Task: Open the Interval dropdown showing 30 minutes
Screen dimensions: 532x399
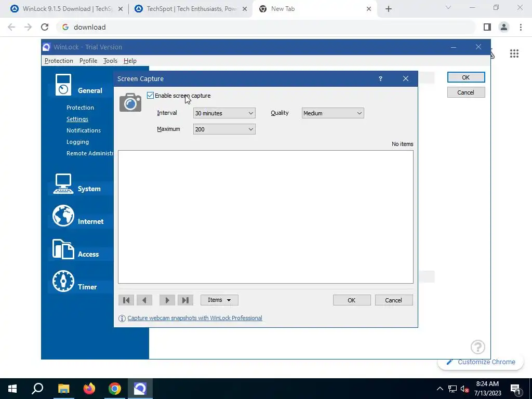Action: [x=224, y=113]
